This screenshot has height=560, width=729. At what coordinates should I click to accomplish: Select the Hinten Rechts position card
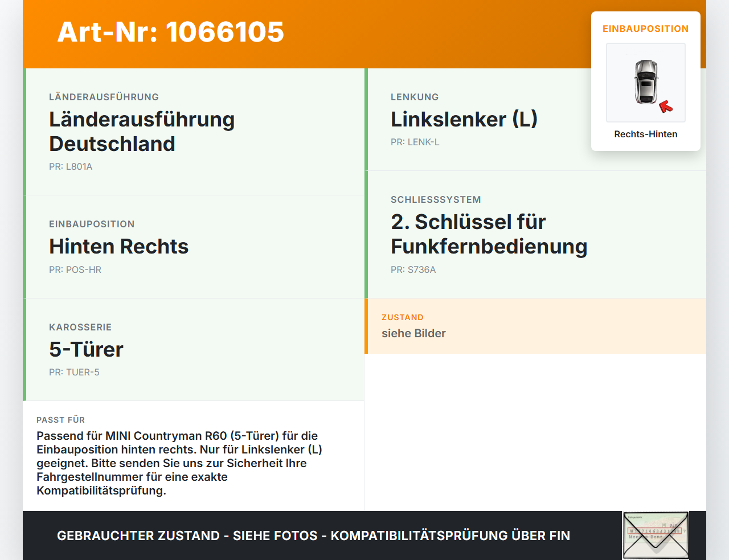coord(194,247)
